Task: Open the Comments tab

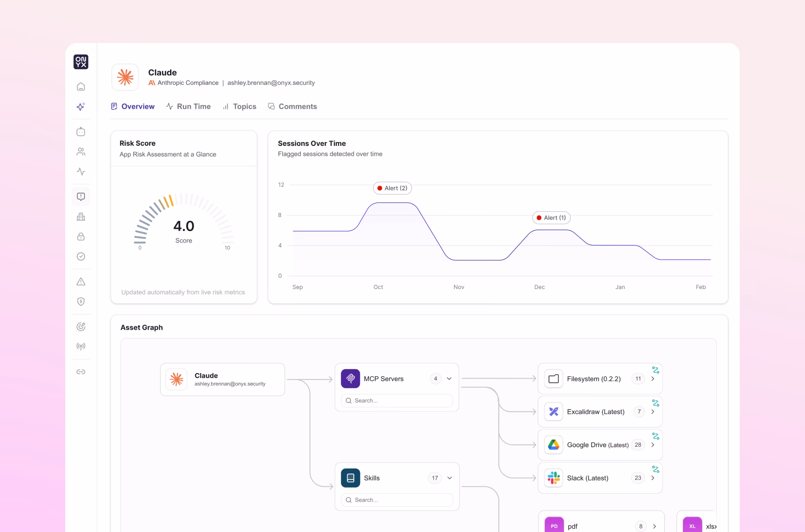Action: point(293,106)
